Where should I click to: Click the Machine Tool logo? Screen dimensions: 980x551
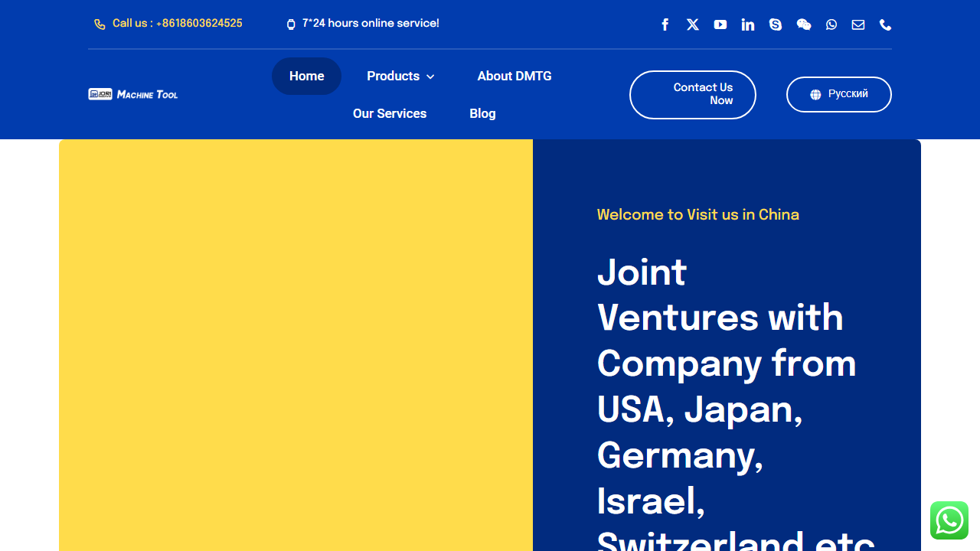click(x=133, y=94)
